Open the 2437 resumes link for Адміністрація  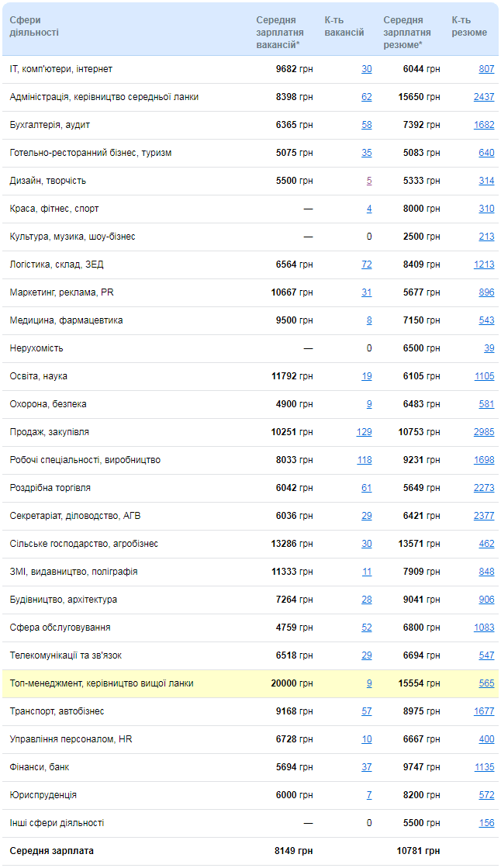click(x=484, y=97)
